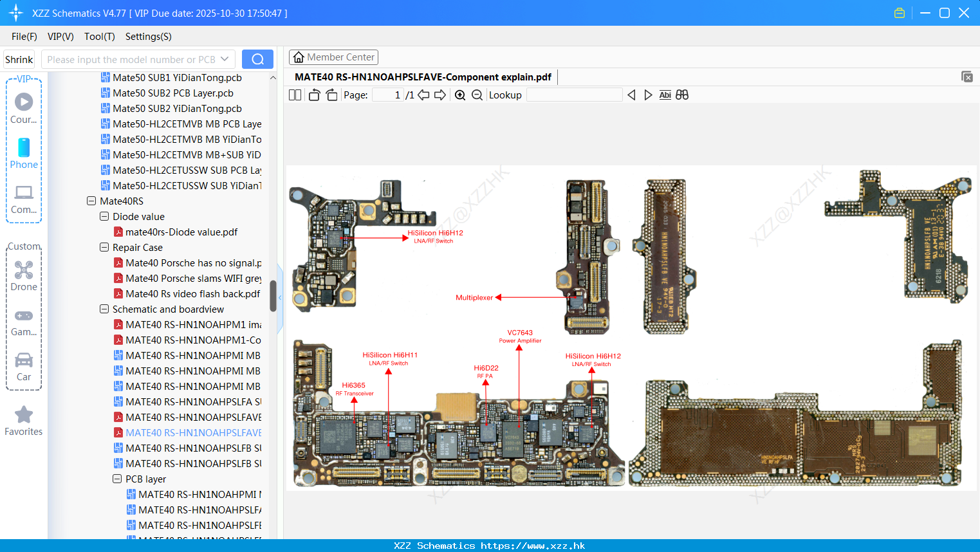
Task: Close the document tab panel icon
Action: point(966,77)
